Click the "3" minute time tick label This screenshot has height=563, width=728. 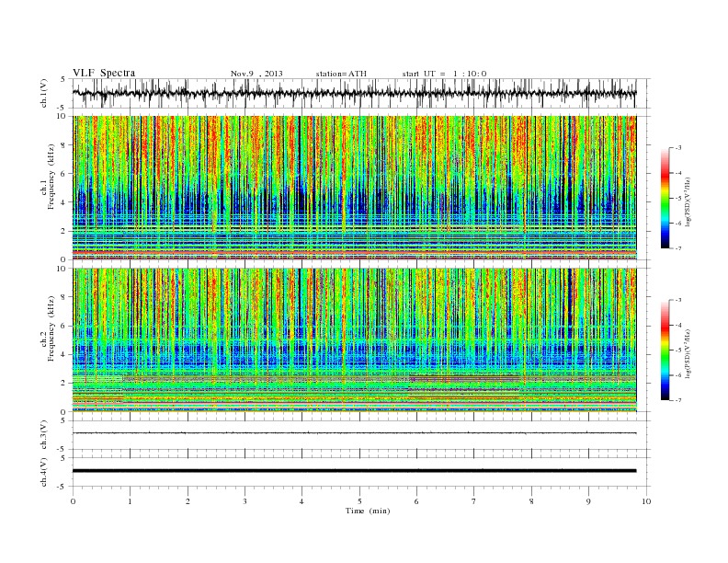245,501
